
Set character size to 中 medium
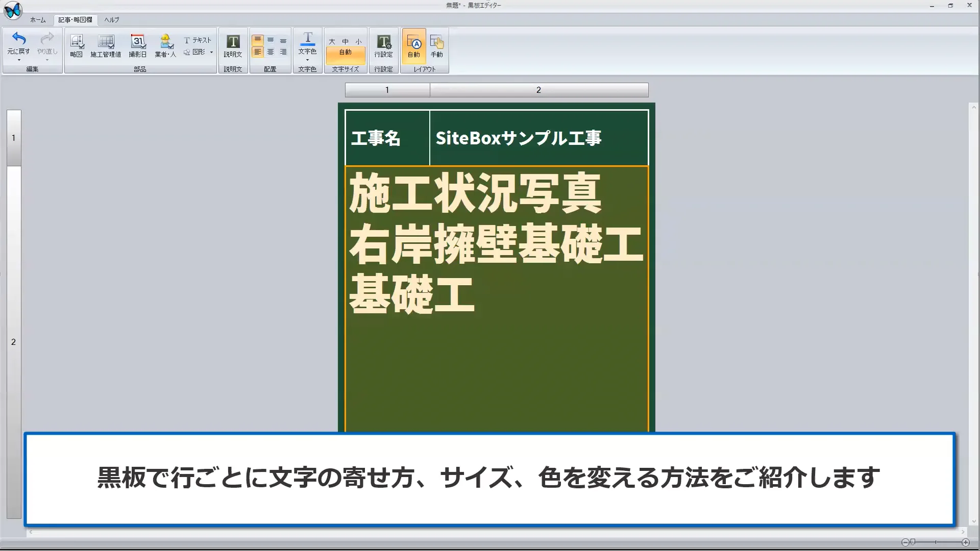point(346,41)
